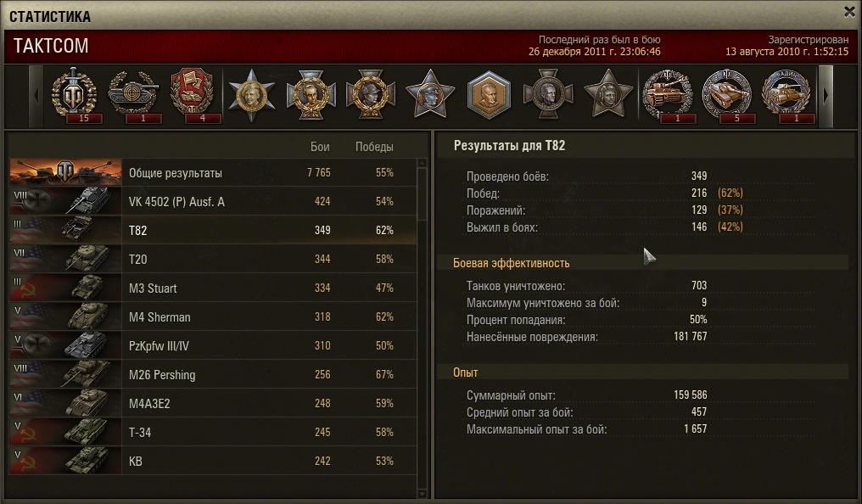Choose the КВ tank row
Viewport: 862px width, 504px height.
pyautogui.click(x=213, y=461)
